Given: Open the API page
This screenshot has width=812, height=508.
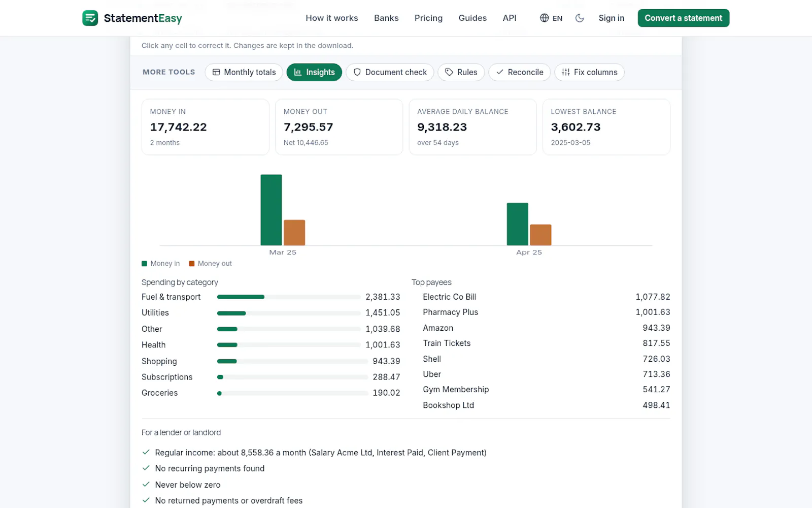Looking at the screenshot, I should (x=510, y=18).
